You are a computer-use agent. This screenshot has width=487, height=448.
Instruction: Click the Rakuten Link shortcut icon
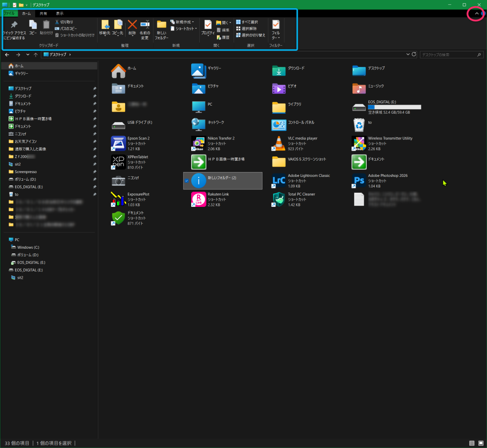(198, 199)
